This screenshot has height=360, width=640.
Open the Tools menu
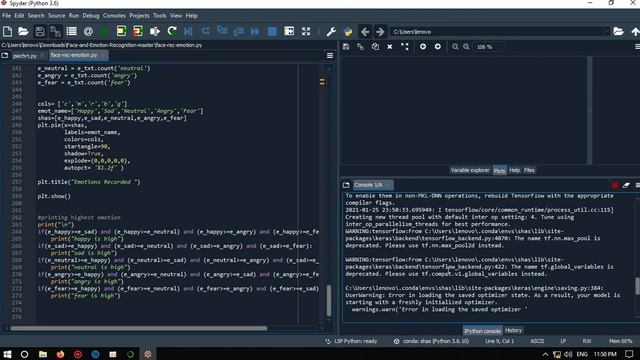click(x=160, y=16)
